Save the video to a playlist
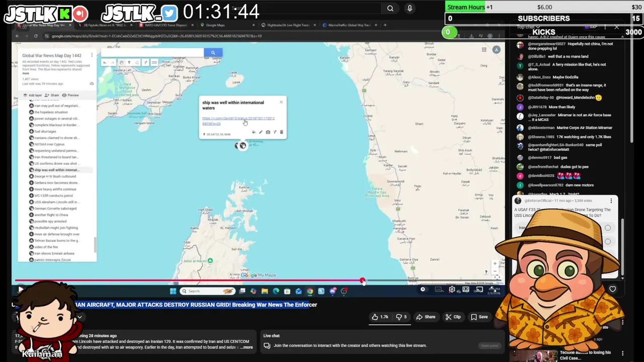 tap(479, 317)
